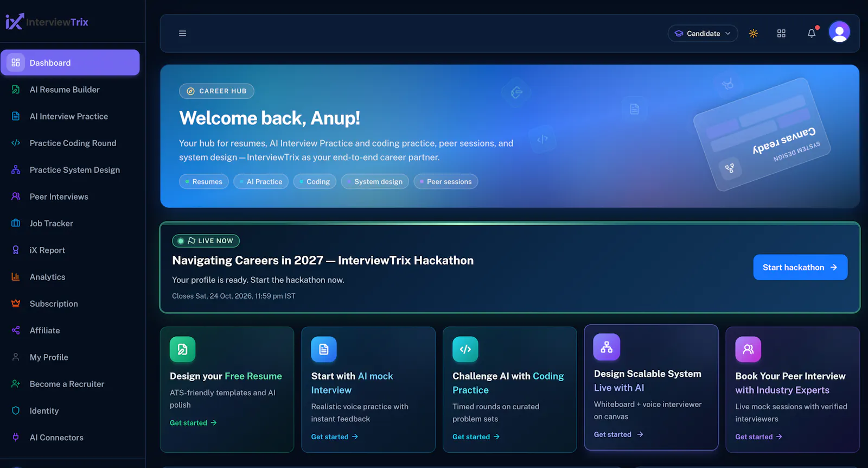Click Get started under Design Scalable System
The image size is (868, 468).
pos(618,435)
